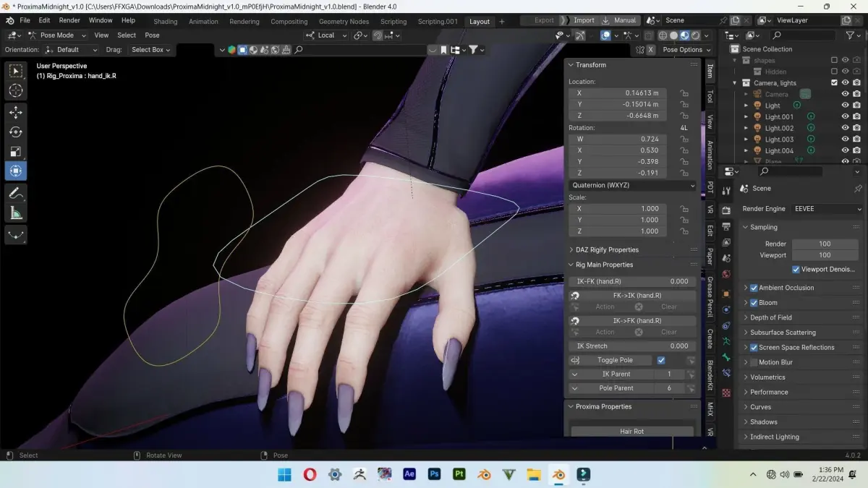This screenshot has width=868, height=488.
Task: Select the Scale tool
Action: (x=16, y=152)
